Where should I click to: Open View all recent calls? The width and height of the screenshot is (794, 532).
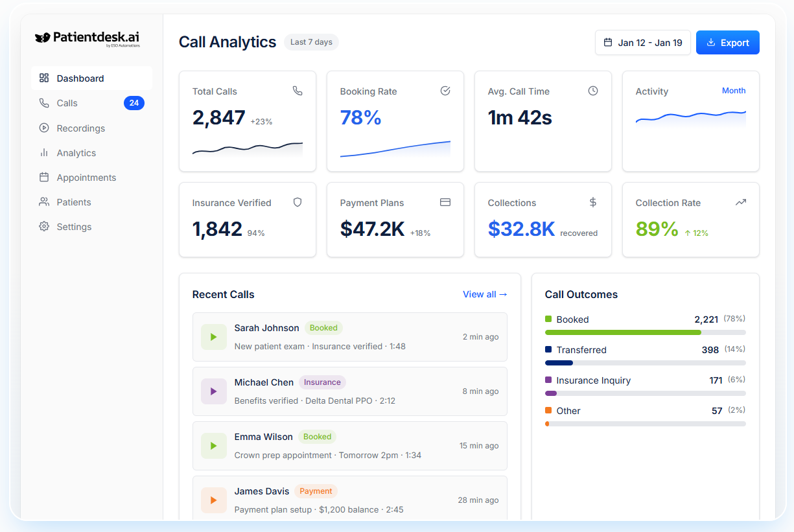pos(484,294)
